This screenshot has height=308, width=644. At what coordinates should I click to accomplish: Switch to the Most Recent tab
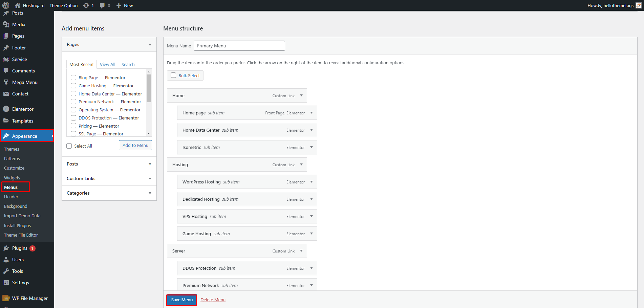coord(82,64)
